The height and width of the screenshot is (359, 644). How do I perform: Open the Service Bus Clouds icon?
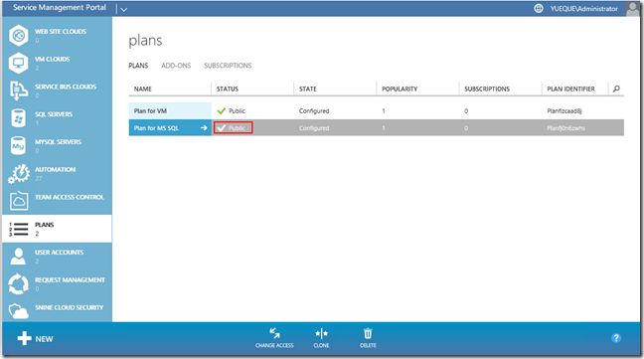pos(19,90)
